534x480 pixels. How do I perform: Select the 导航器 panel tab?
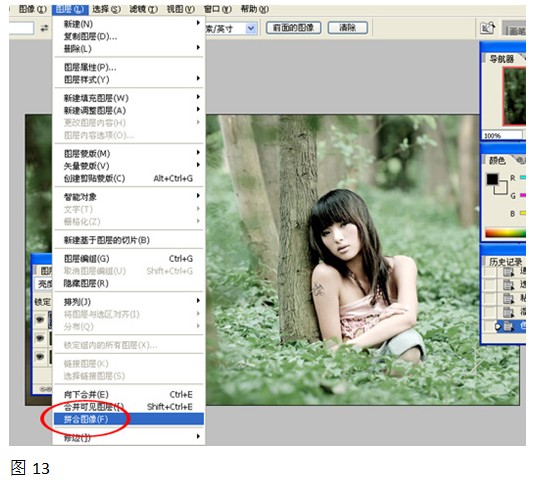(501, 59)
